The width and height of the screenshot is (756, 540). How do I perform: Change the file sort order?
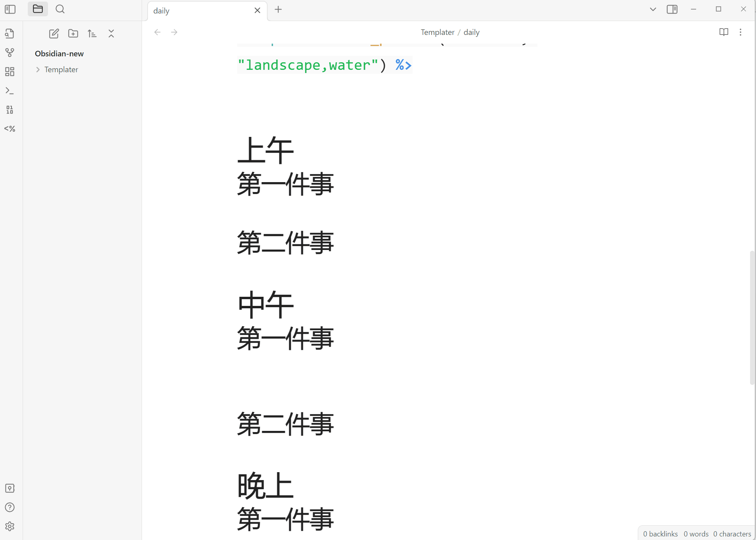pyautogui.click(x=92, y=34)
